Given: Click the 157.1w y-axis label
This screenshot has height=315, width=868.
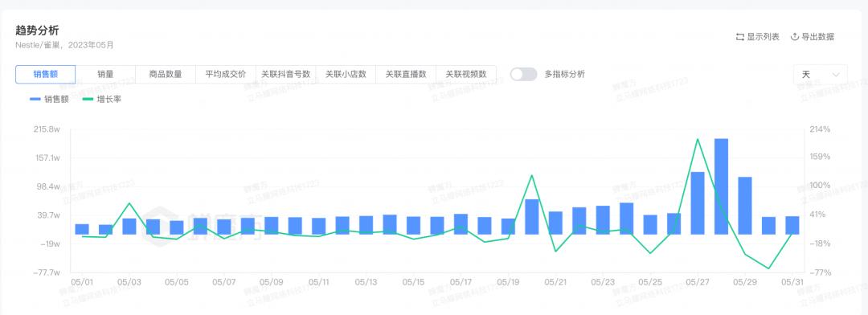Looking at the screenshot, I should (x=47, y=157).
